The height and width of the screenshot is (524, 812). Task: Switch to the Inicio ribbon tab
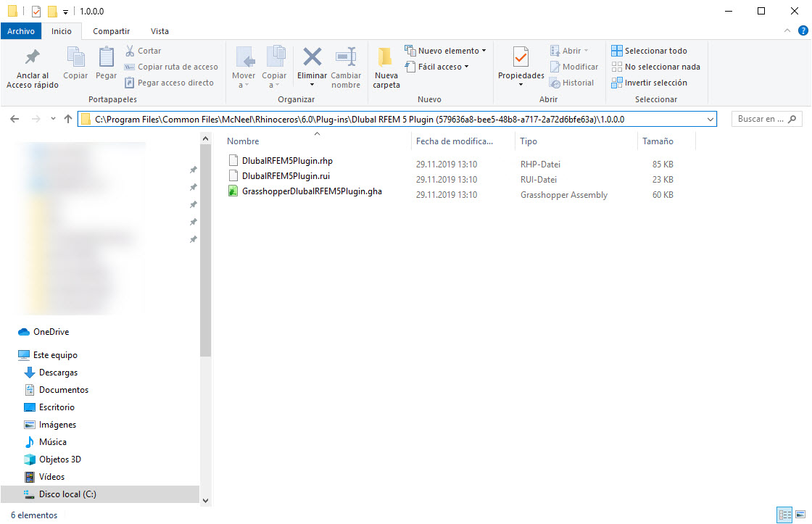[61, 31]
